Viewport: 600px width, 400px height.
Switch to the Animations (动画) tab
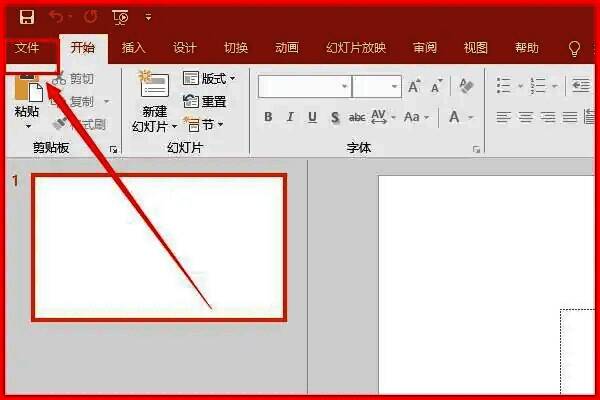click(287, 48)
